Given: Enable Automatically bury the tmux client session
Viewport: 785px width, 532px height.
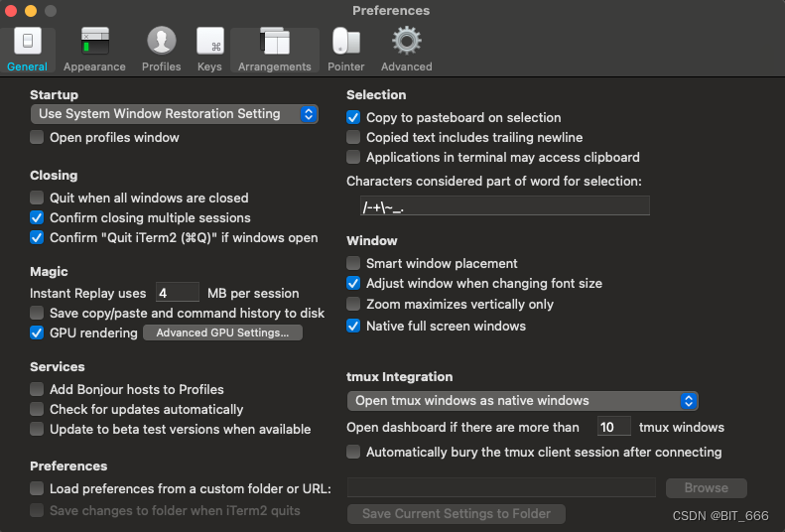Looking at the screenshot, I should [353, 452].
